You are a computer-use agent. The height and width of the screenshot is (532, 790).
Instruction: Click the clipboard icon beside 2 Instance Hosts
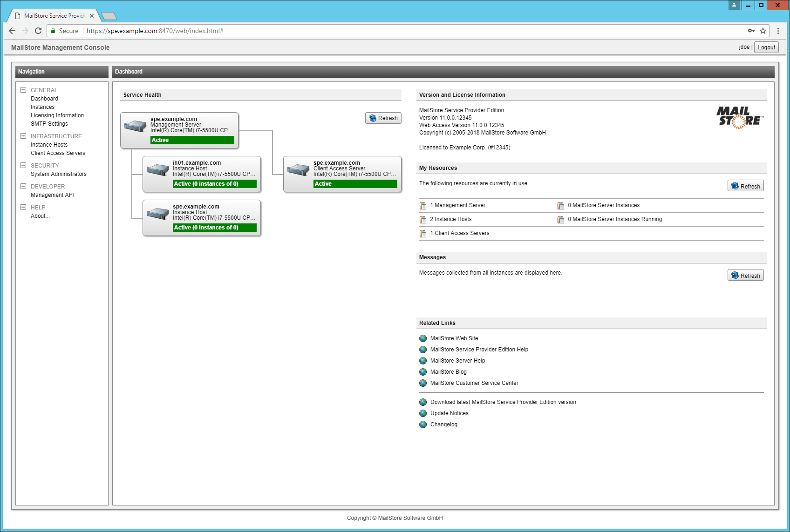(x=423, y=220)
